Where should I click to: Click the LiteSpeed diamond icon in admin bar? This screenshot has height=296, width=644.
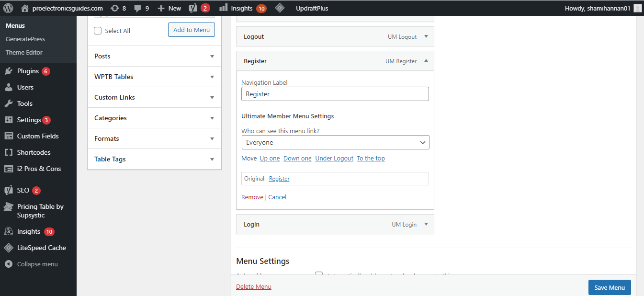[280, 8]
